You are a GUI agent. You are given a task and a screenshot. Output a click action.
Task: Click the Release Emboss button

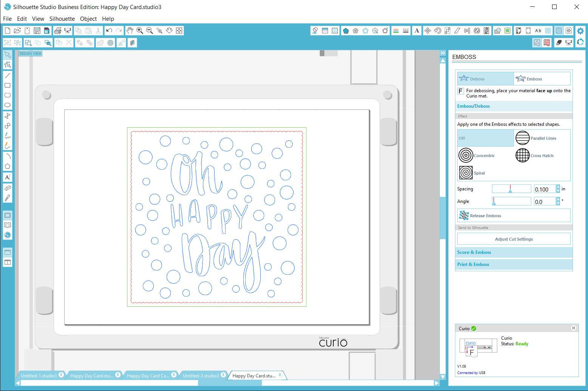514,216
